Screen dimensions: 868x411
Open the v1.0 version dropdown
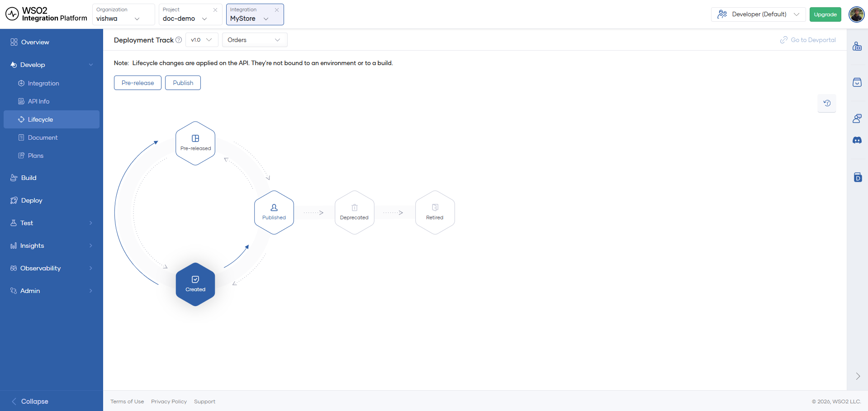(202, 40)
